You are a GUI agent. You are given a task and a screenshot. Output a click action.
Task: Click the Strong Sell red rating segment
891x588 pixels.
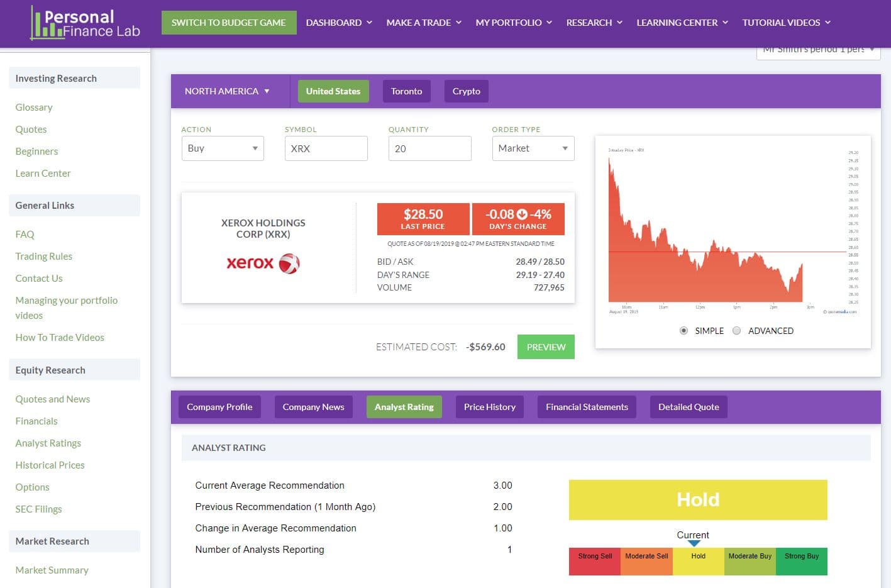coord(595,562)
